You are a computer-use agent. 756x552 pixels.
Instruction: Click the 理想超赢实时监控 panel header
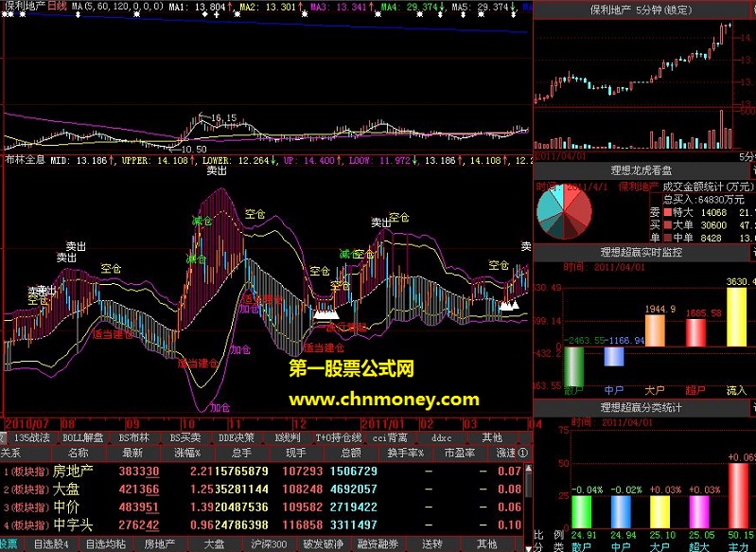642,252
